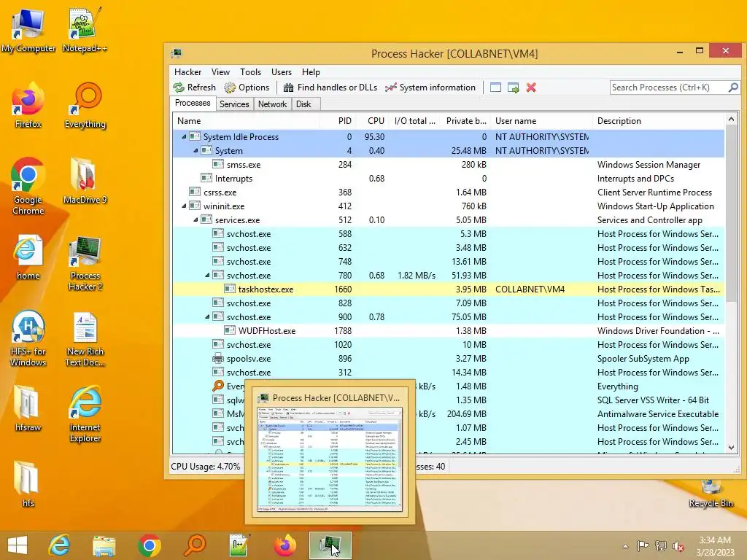This screenshot has height=560, width=747.
Task: Switch to the Services tab
Action: click(234, 104)
